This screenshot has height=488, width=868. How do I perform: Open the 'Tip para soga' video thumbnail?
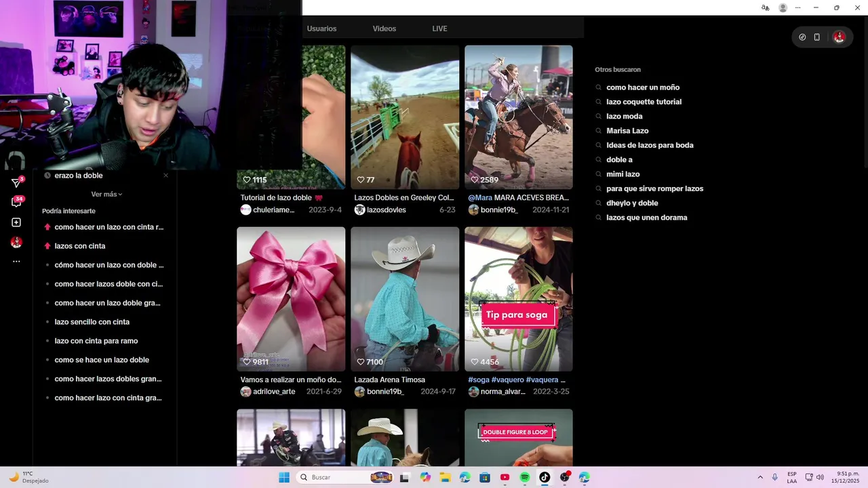(519, 299)
